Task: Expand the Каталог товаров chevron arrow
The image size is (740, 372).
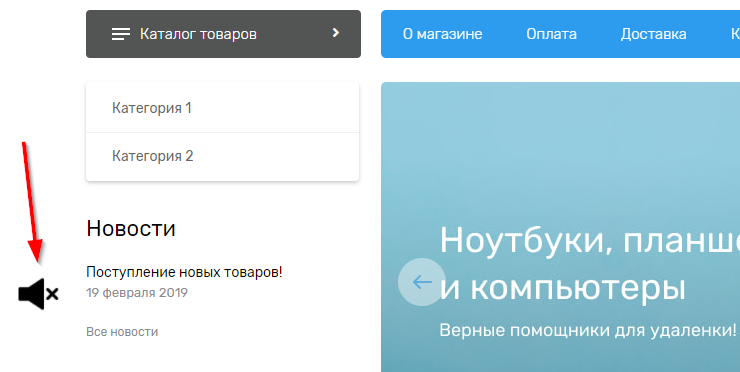Action: tap(336, 33)
